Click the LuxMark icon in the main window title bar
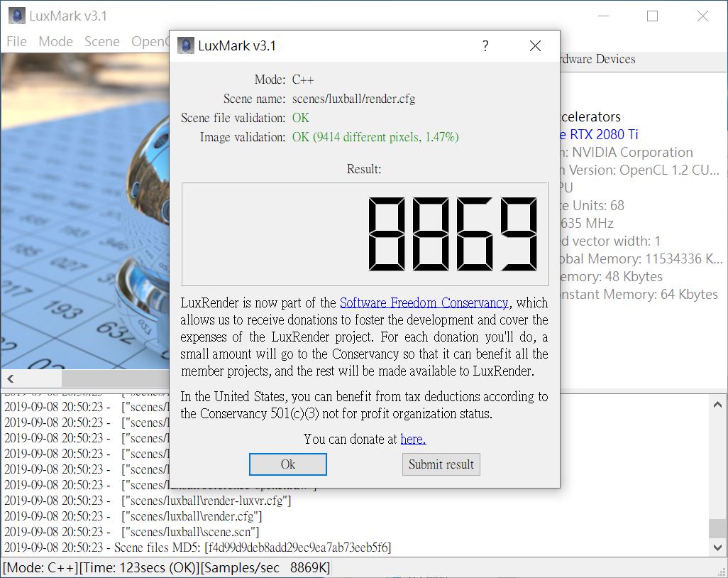 [17, 16]
